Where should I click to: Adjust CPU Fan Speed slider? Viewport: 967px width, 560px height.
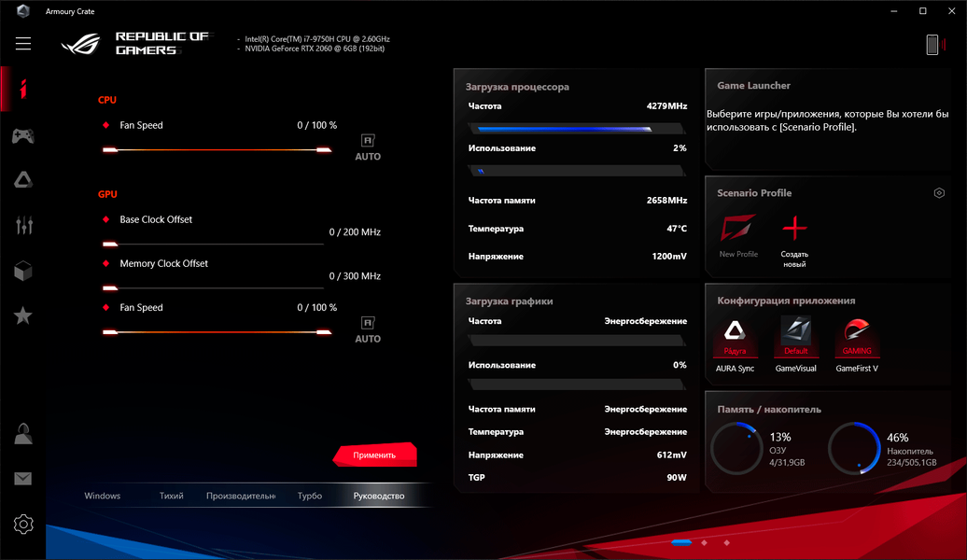217,150
